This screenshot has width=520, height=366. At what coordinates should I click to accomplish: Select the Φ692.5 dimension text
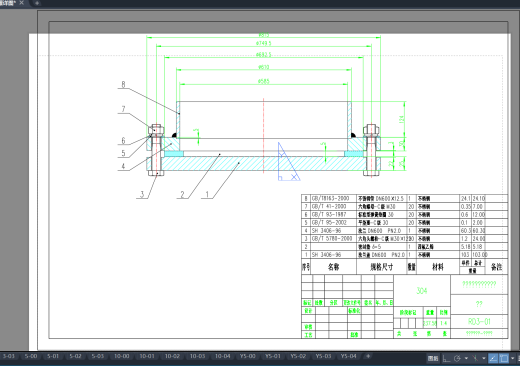pyautogui.click(x=264, y=55)
